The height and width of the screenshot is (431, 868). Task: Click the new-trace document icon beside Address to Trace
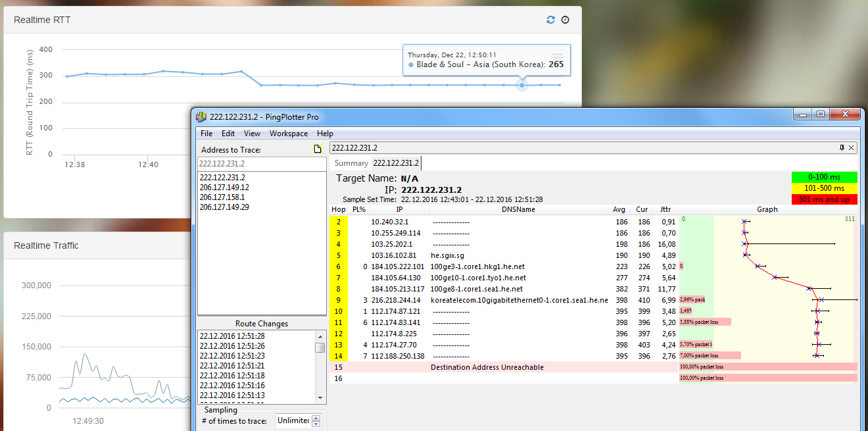[318, 149]
